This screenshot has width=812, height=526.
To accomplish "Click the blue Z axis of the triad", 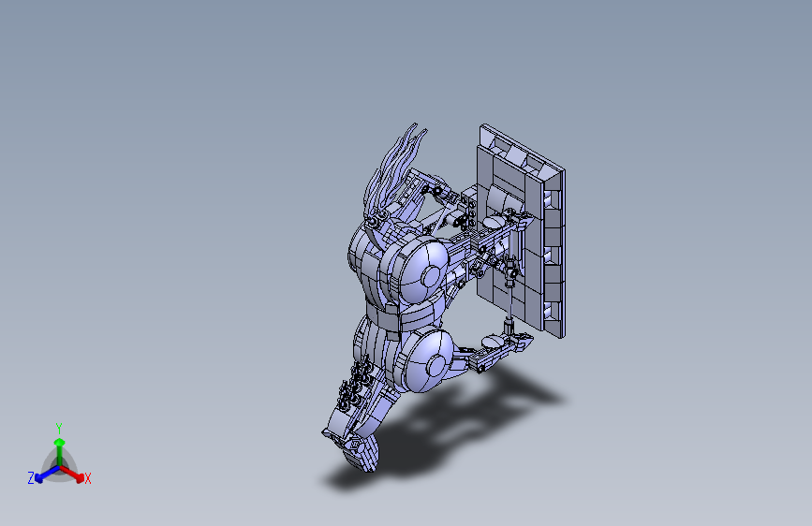I will [x=47, y=474].
